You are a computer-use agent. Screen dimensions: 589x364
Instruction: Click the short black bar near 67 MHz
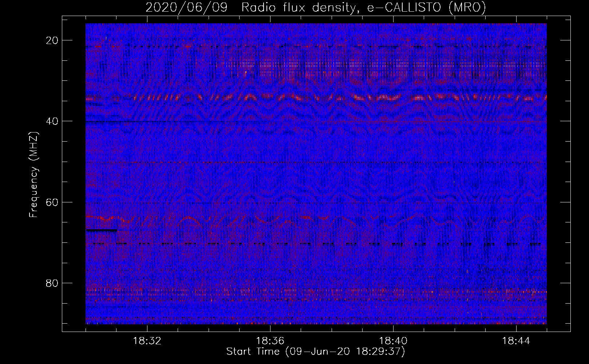click(x=102, y=230)
